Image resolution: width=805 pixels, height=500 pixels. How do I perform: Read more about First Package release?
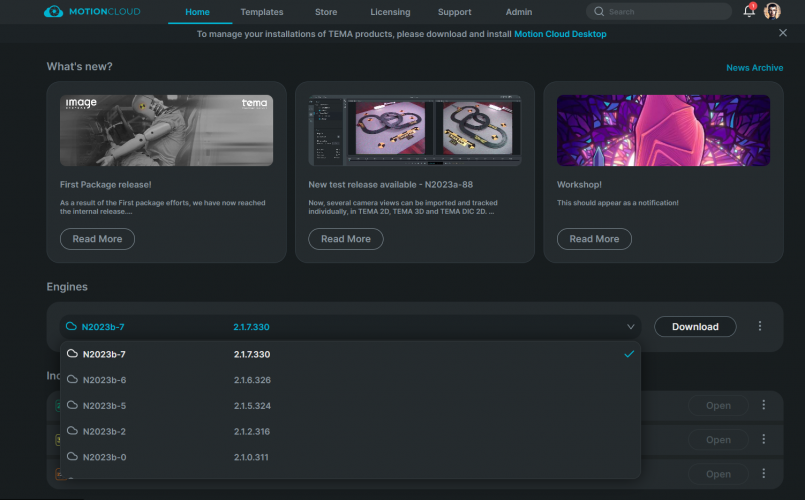point(97,239)
